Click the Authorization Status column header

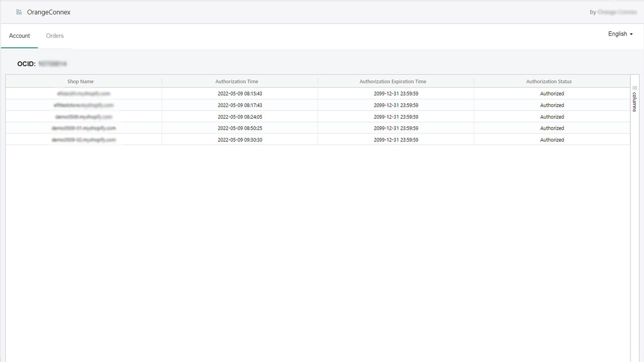pos(549,81)
